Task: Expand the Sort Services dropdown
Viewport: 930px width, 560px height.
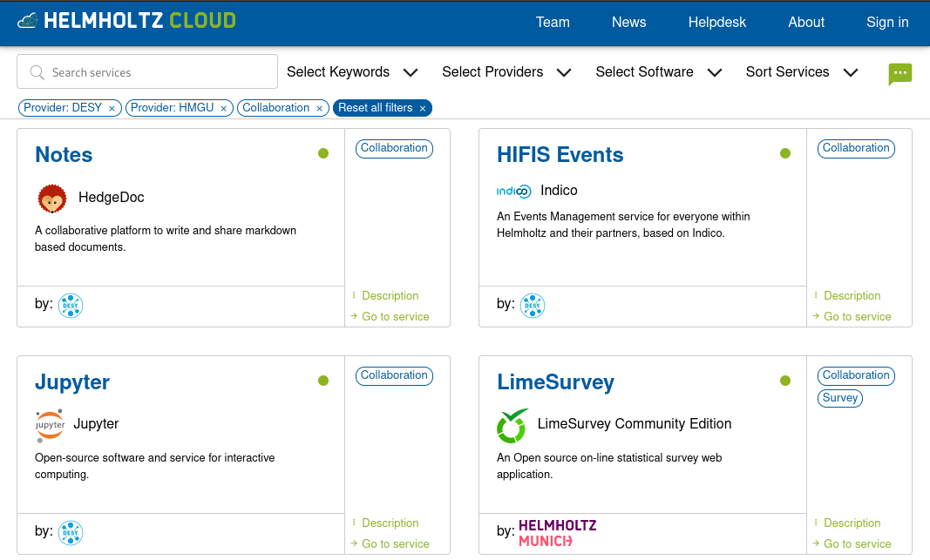Action: tap(802, 72)
